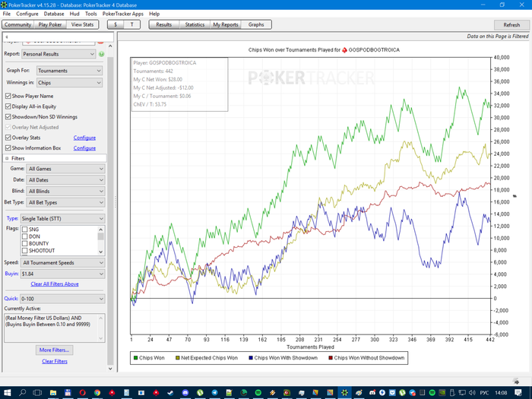
Task: Open the Configure menu
Action: click(x=27, y=14)
